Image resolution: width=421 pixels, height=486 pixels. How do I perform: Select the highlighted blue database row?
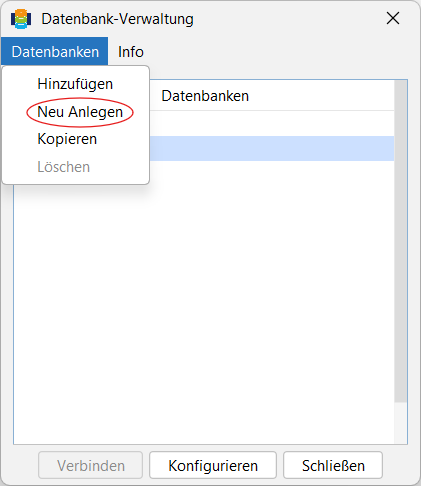[x=272, y=148]
